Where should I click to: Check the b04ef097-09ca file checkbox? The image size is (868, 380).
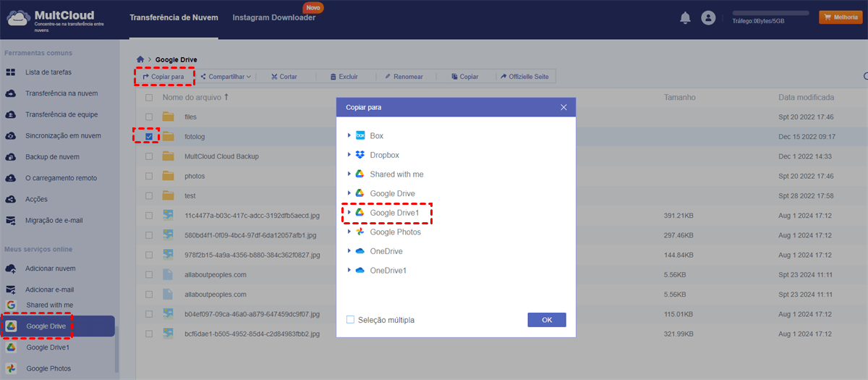(149, 314)
